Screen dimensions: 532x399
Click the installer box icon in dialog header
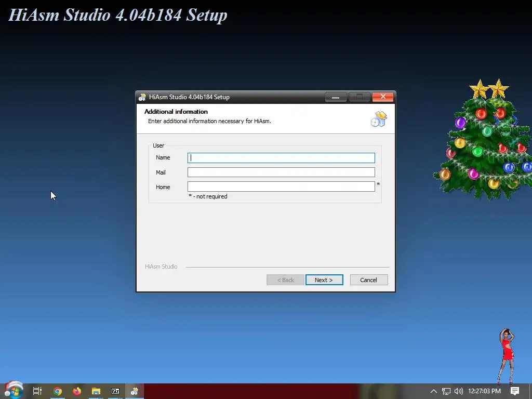pos(379,119)
